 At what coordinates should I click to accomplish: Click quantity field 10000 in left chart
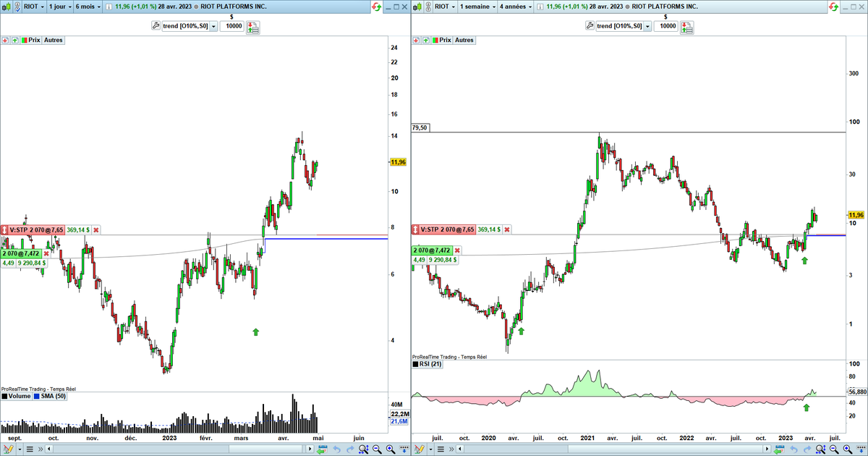tap(231, 26)
